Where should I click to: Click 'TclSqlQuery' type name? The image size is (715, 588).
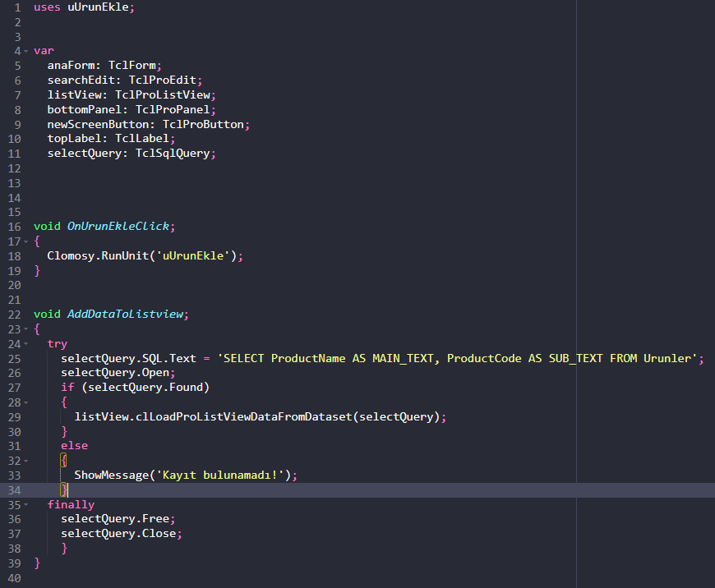point(173,153)
